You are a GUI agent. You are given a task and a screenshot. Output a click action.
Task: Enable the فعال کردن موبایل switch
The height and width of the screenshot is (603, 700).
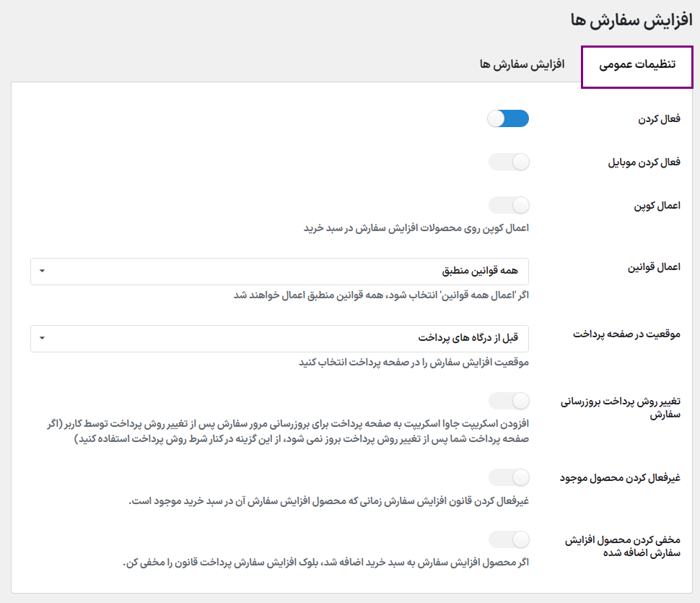[x=508, y=162]
